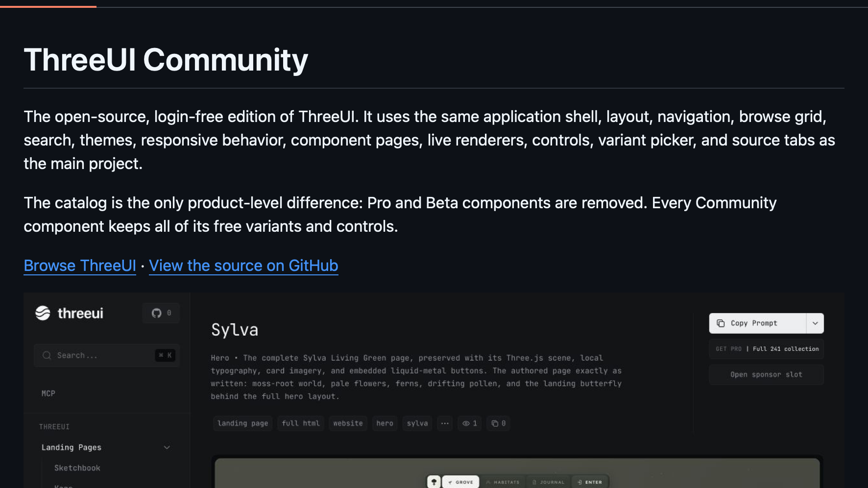
Task: Focus the Search... input field
Action: [107, 355]
